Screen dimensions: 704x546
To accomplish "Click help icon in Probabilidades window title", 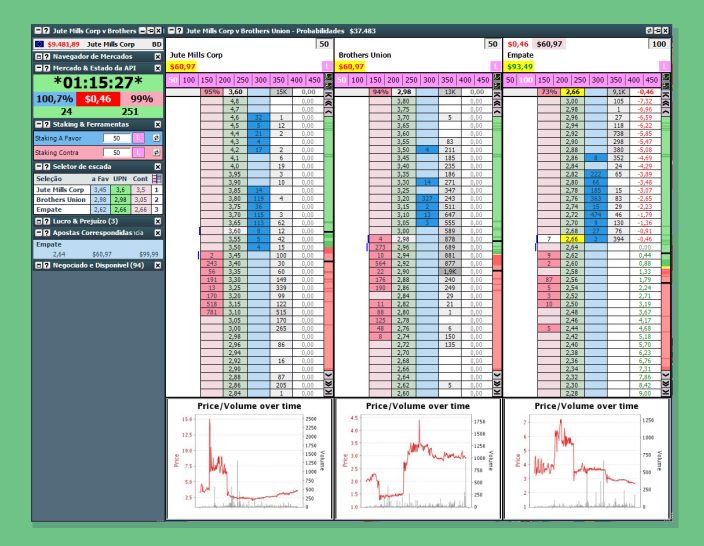I will (x=179, y=31).
